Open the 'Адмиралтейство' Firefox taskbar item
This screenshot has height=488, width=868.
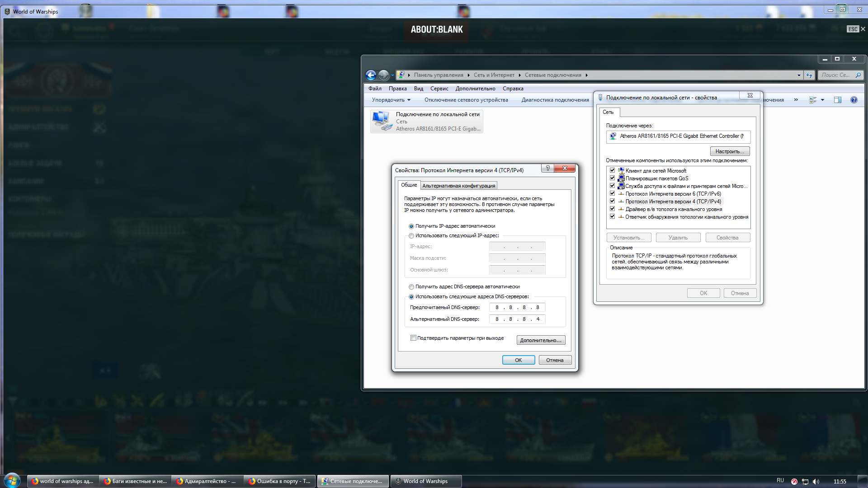tap(208, 481)
